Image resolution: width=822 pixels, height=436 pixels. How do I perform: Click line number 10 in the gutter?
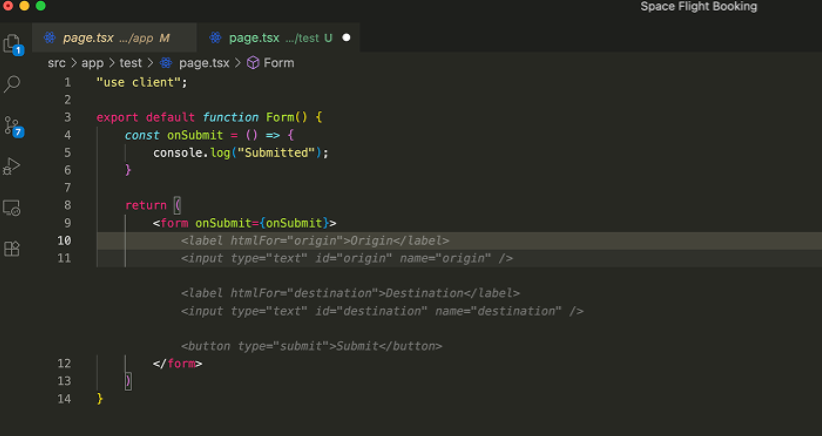[64, 241]
